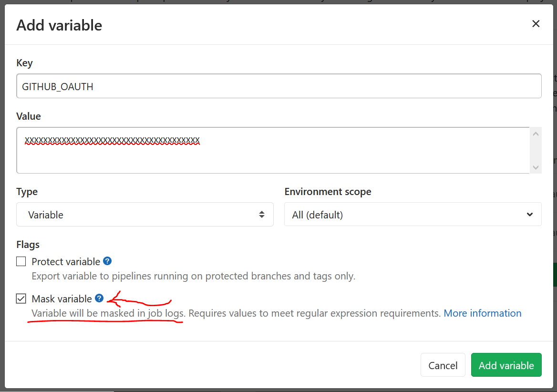
Task: Open the Mask variable help icon
Action: [99, 298]
